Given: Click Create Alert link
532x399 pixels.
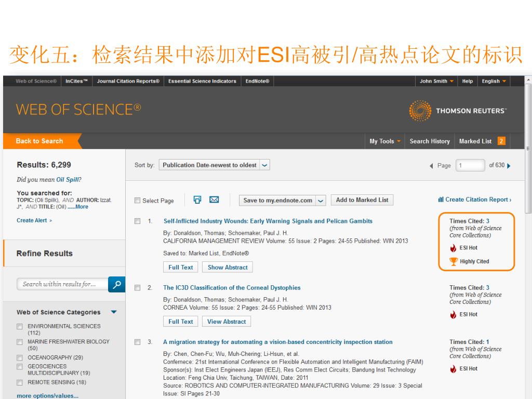Looking at the screenshot, I should (x=34, y=220).
